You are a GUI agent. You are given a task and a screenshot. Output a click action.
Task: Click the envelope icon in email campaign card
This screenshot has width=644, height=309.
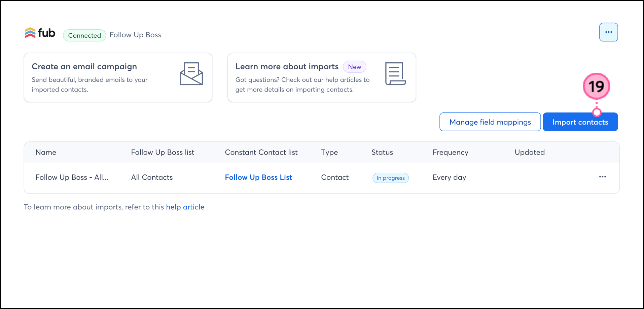191,74
